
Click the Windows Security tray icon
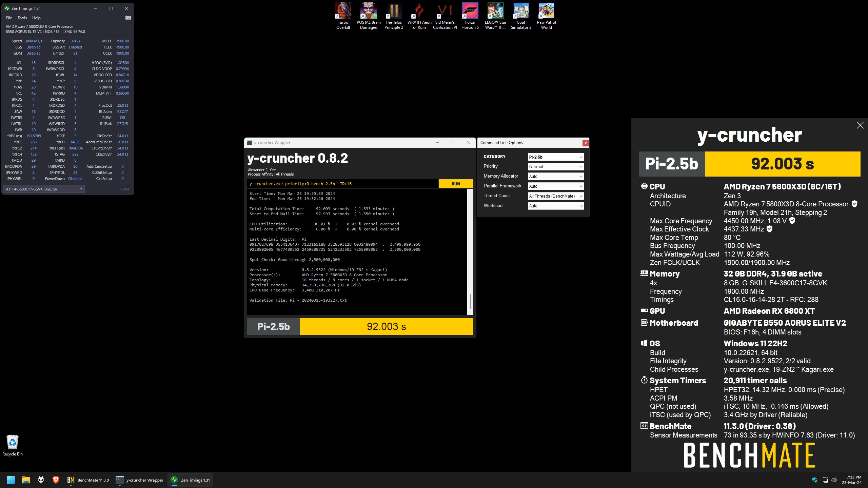pyautogui.click(x=815, y=480)
